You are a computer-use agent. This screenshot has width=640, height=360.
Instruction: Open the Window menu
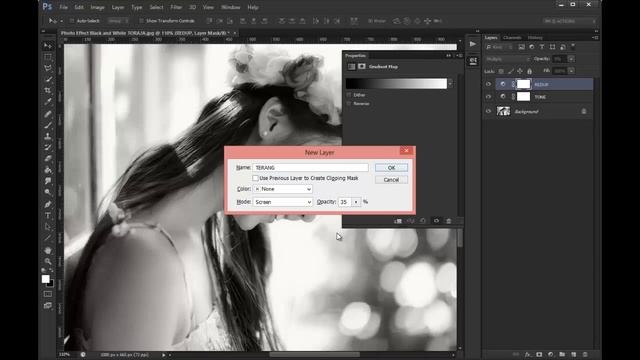click(230, 7)
